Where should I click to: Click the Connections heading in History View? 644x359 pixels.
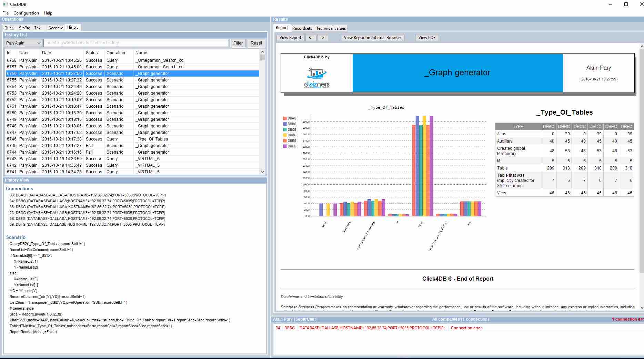point(19,189)
